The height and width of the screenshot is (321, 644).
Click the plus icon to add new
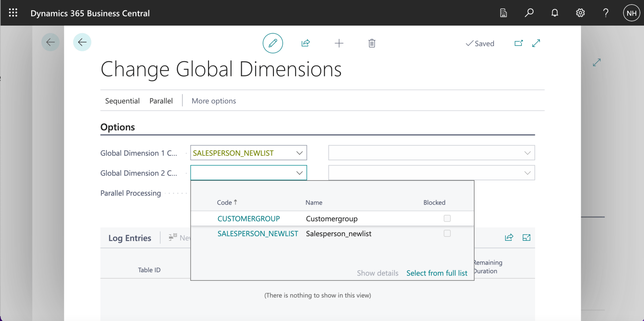339,43
